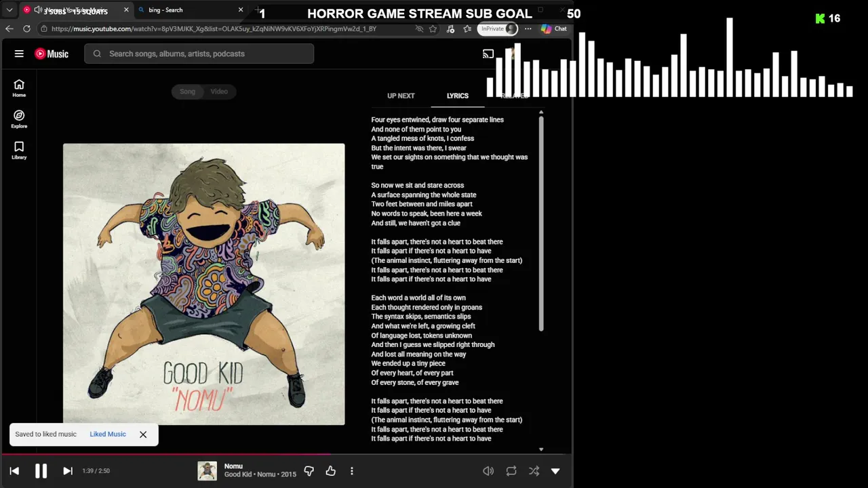Toggle shuffle mode
The width and height of the screenshot is (868, 488).
[x=534, y=471]
